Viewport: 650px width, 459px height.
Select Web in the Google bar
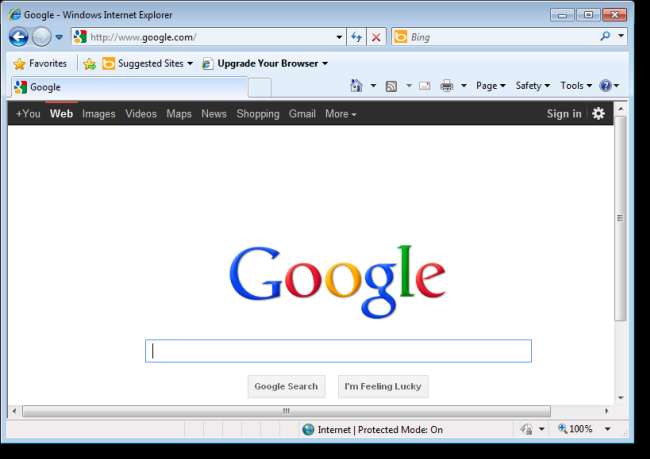(61, 114)
